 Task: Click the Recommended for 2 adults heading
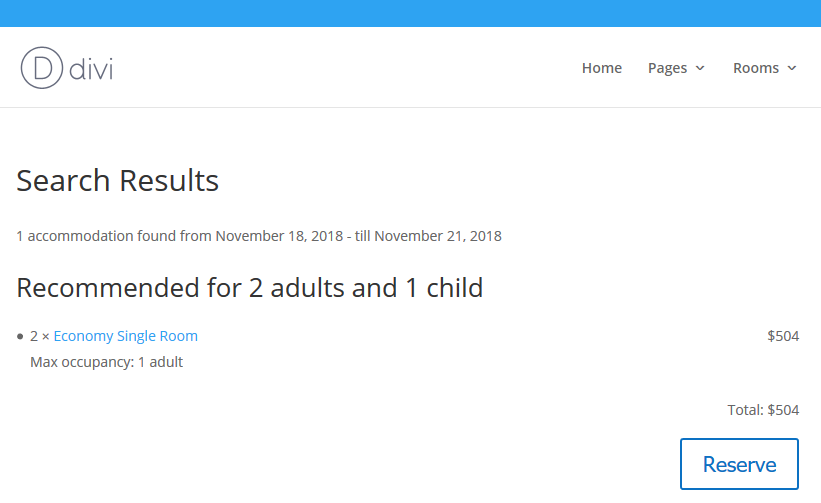[x=249, y=288]
